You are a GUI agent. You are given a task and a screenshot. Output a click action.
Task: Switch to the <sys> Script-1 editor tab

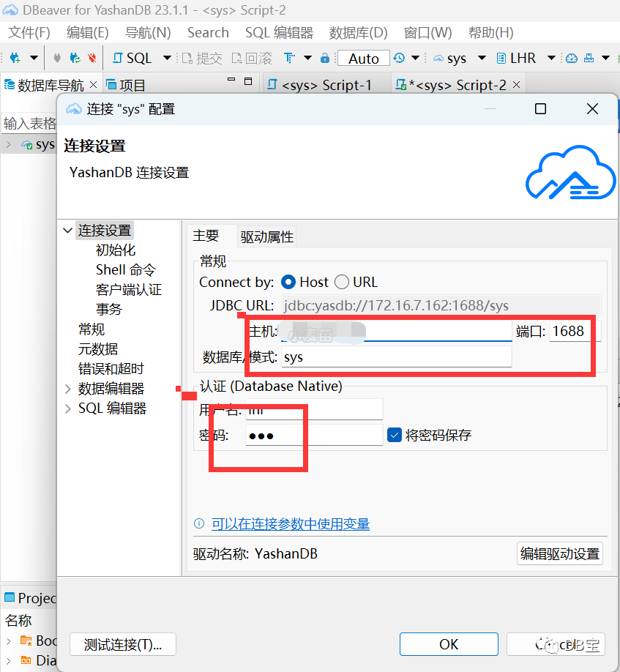(x=319, y=85)
